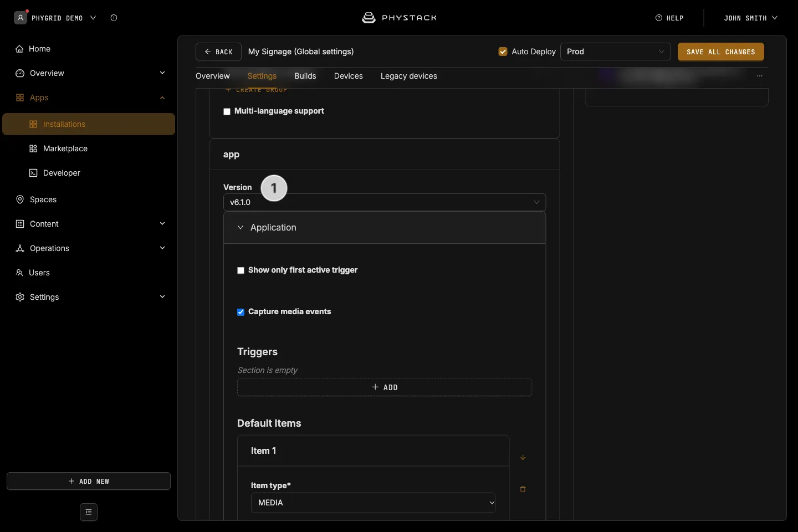Image resolution: width=798 pixels, height=532 pixels.
Task: Open Marketplace in the sidebar
Action: (89, 149)
